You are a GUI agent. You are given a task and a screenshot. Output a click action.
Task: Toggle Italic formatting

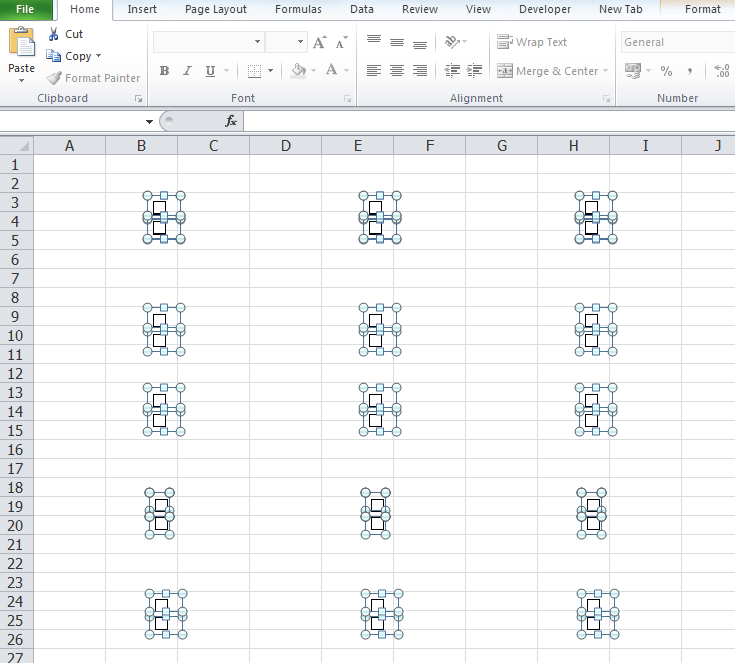[x=188, y=71]
